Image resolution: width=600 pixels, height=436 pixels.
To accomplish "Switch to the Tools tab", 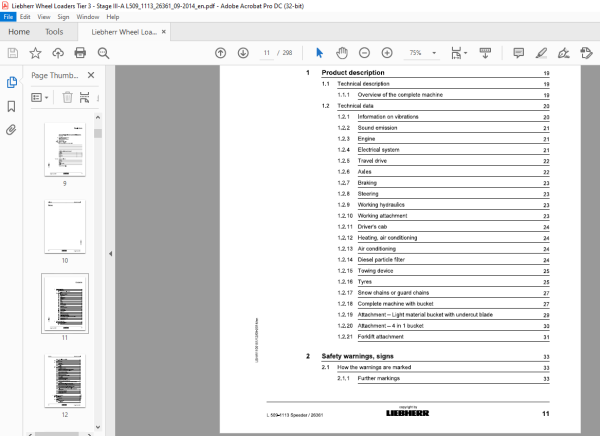I will (54, 32).
